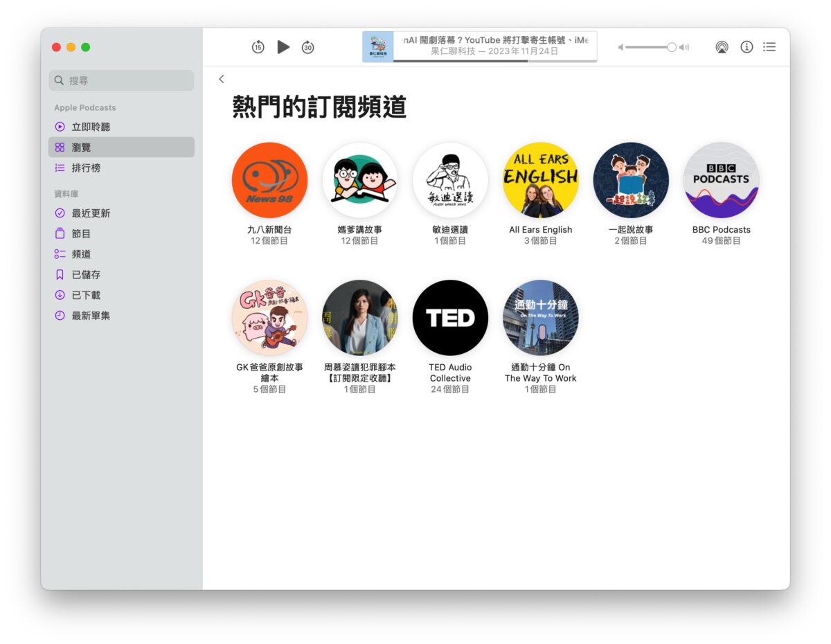This screenshot has width=831, height=644.
Task: Open 立即聆聽 in sidebar
Action: pos(121,127)
